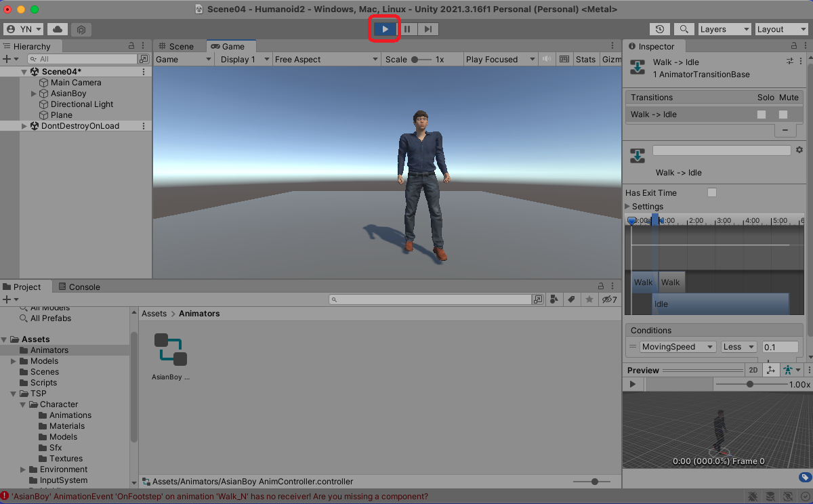813x504 pixels.
Task: Click the transition settings gear icon
Action: (799, 150)
